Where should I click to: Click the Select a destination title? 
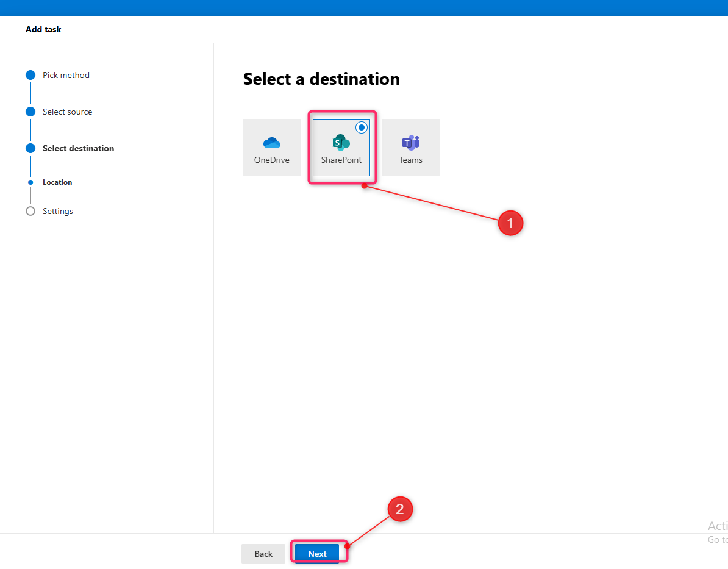click(x=321, y=79)
